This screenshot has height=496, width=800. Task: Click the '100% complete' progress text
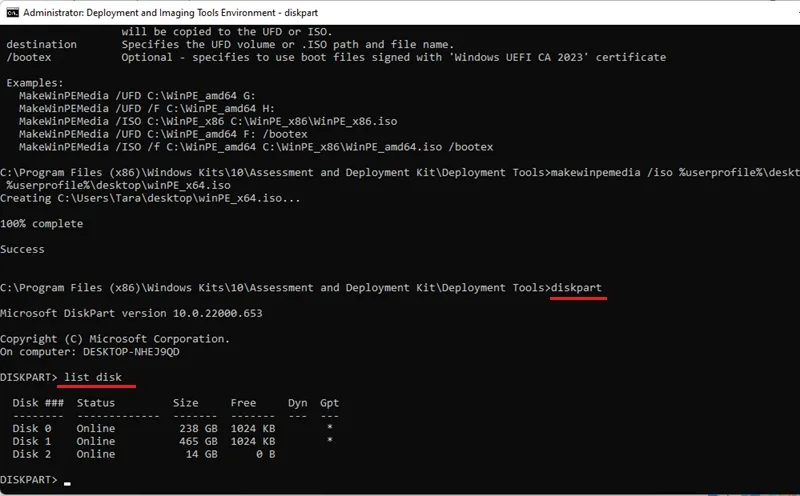pyautogui.click(x=41, y=224)
